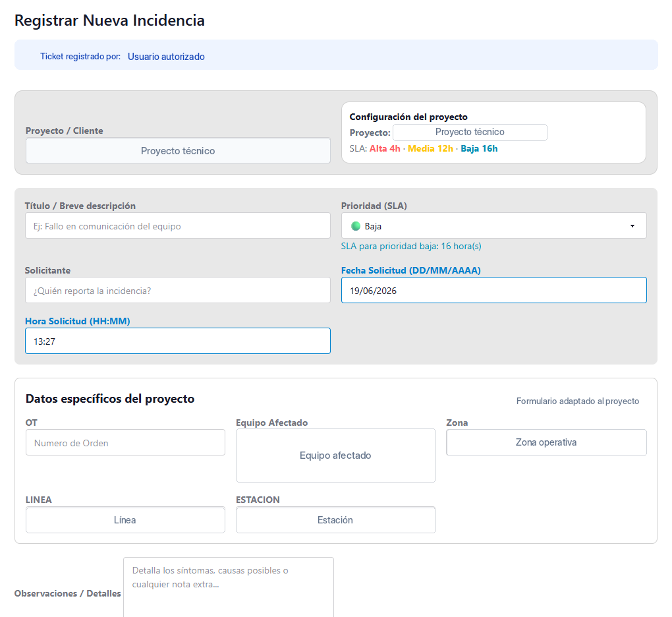The image size is (672, 617).
Task: Click the 'Media 12h' SLA label
Action: [x=430, y=148]
